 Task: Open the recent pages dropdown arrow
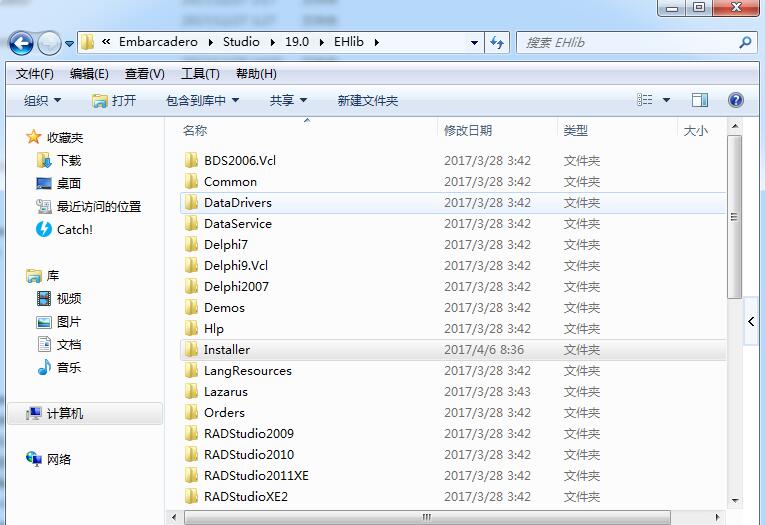pyautogui.click(x=69, y=43)
